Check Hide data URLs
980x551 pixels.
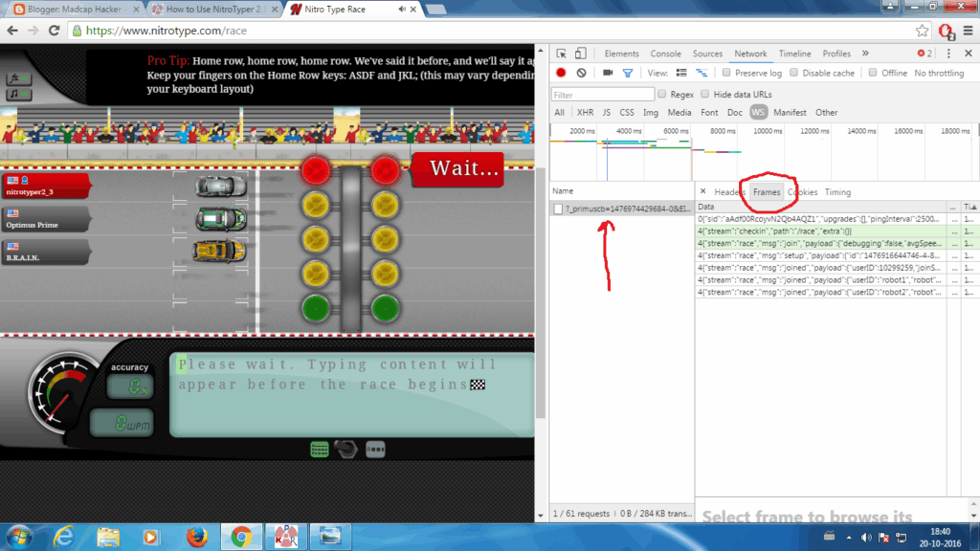tap(705, 95)
